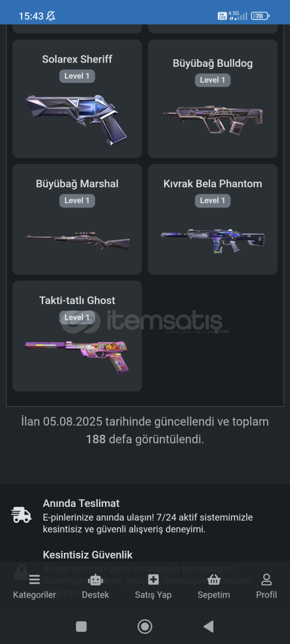Tap Android home circle button

point(144,626)
